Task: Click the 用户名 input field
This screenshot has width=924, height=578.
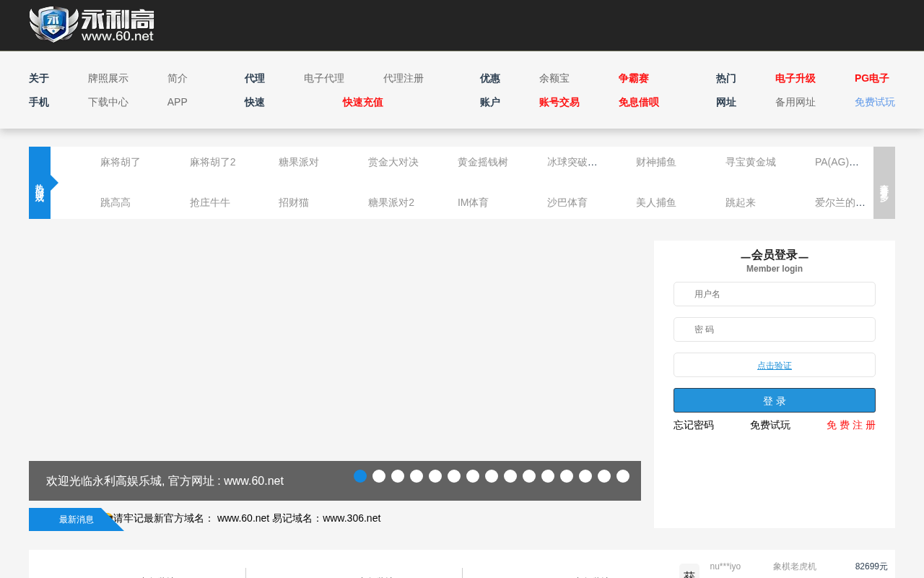Action: tap(774, 294)
